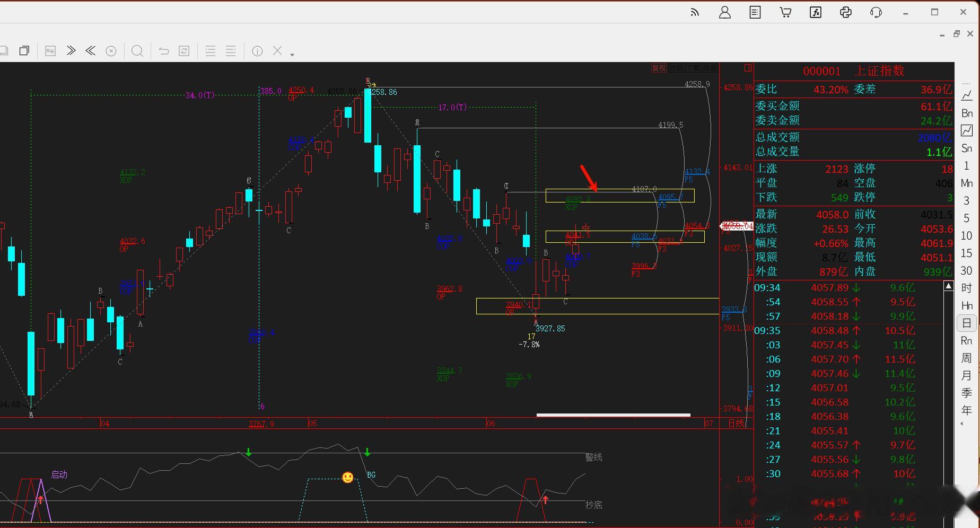Select the 年 yearly period

967,410
